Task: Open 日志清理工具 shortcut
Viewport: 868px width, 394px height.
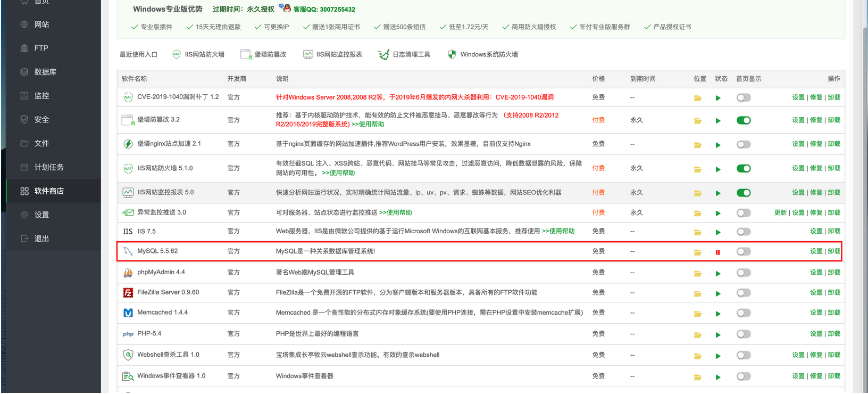Action: coord(404,54)
